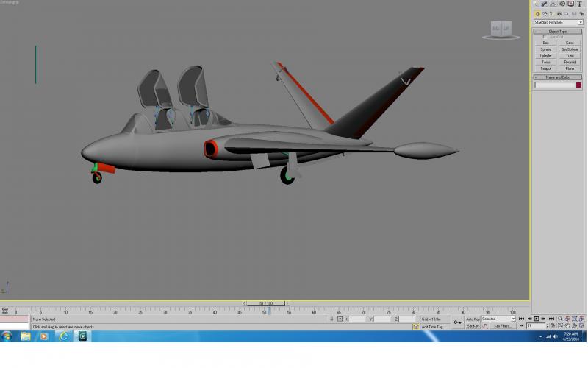Click the time slider 51/100 handle
This screenshot has width=588, height=368.
(266, 303)
